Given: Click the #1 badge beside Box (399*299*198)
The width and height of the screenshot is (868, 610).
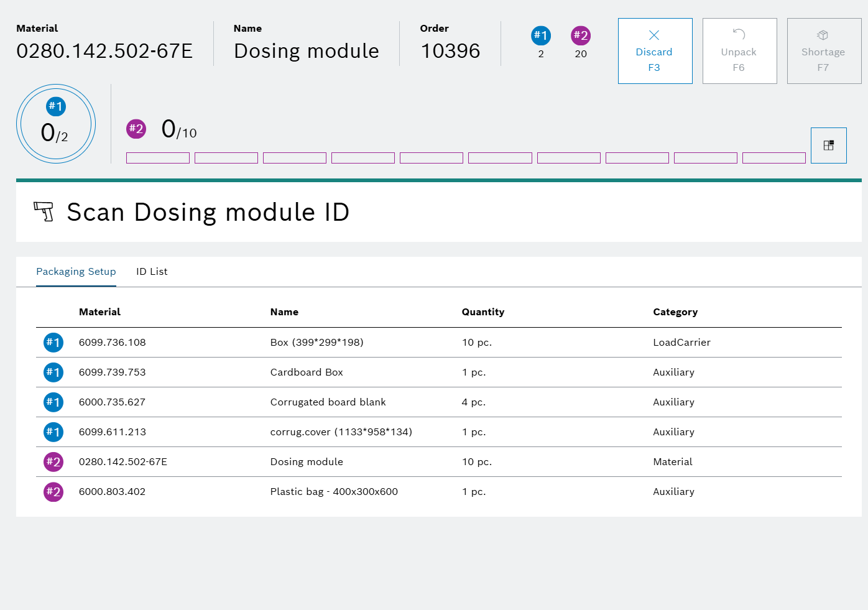Looking at the screenshot, I should pyautogui.click(x=53, y=343).
